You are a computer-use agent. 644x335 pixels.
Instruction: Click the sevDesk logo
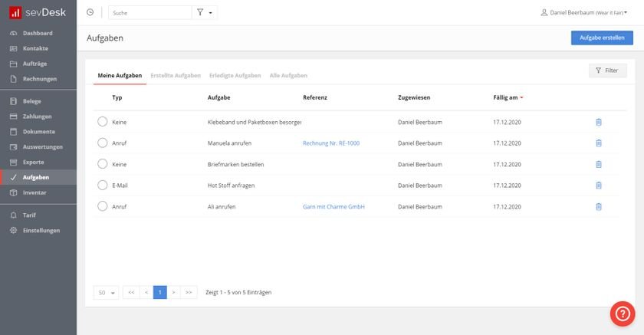point(38,12)
